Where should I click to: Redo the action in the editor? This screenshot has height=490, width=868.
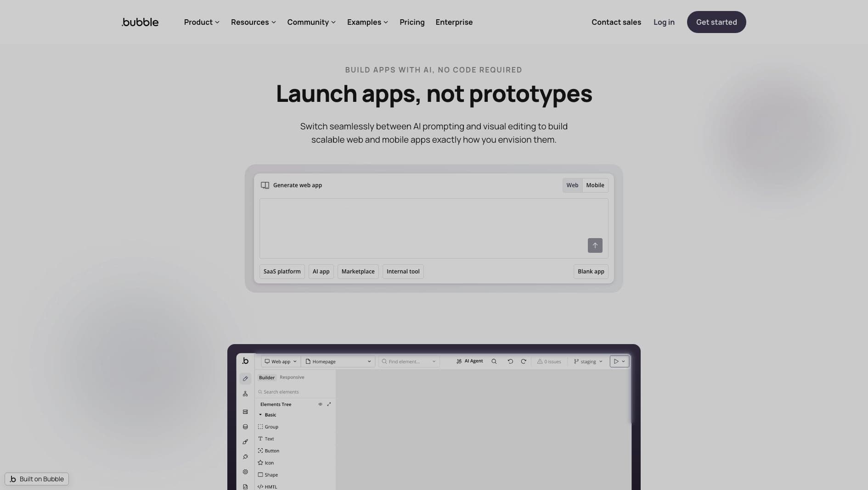(524, 362)
